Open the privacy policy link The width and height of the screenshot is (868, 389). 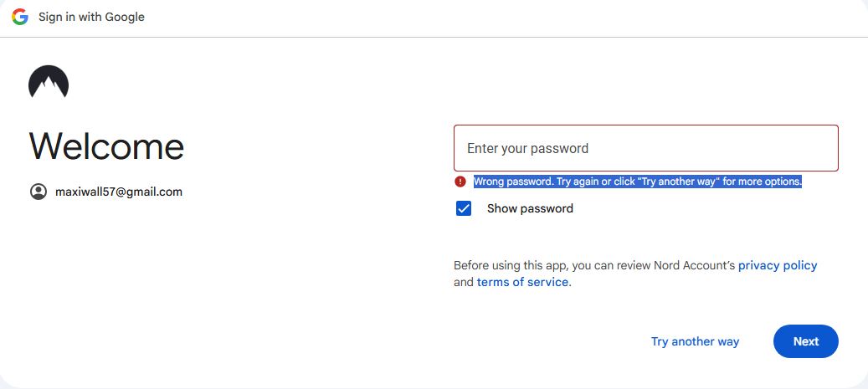[x=778, y=265]
